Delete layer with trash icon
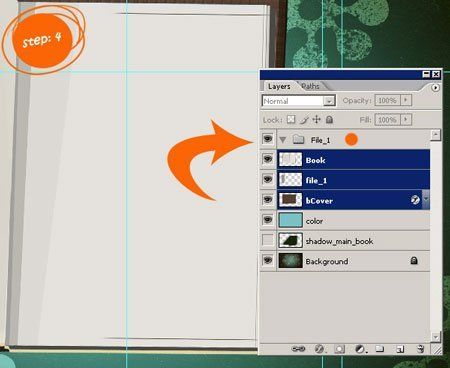450x368 pixels. pyautogui.click(x=421, y=349)
